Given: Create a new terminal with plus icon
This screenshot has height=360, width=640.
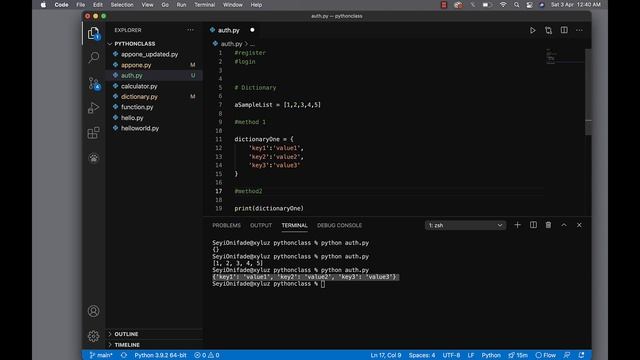Looking at the screenshot, I should (517, 225).
